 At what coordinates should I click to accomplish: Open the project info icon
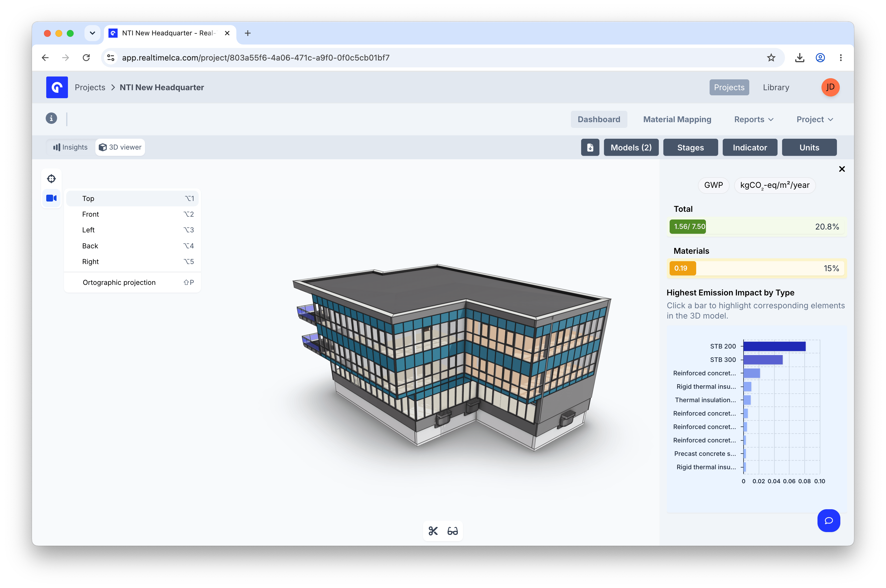pyautogui.click(x=51, y=118)
